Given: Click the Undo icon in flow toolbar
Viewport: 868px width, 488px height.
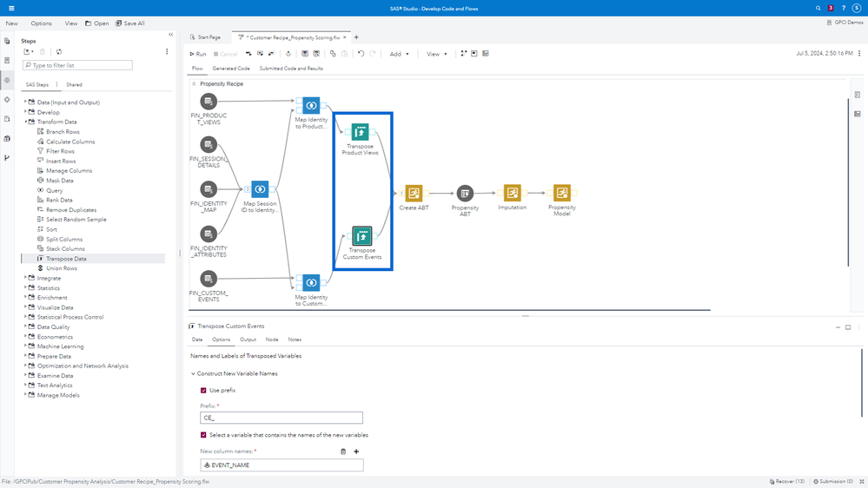Looking at the screenshot, I should point(361,54).
